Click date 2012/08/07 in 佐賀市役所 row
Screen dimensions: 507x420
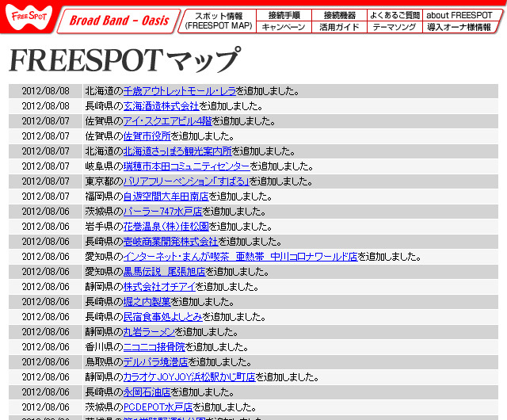click(46, 136)
